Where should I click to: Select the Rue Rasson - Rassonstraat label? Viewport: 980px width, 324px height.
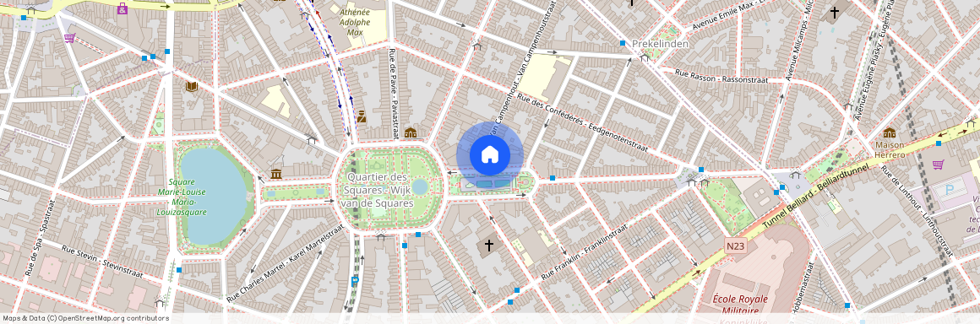coord(721,77)
